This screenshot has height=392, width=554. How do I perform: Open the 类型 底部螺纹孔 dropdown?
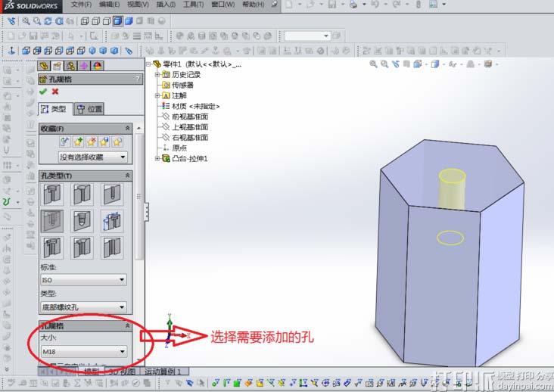83,307
